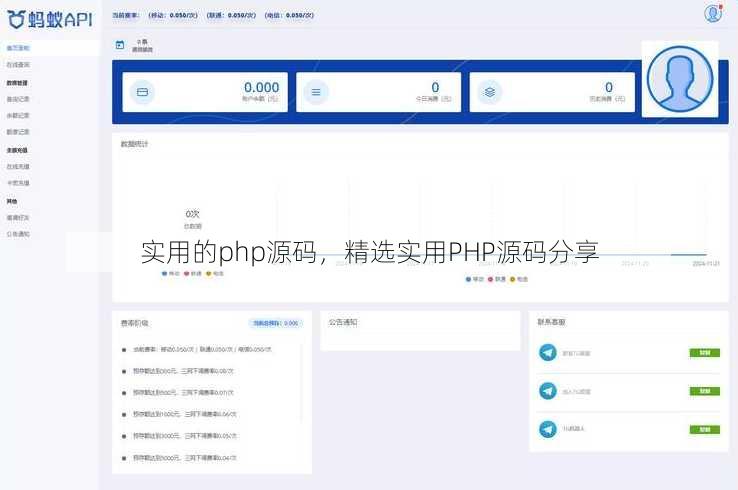Click the 联系客服 card heading
738x490 pixels.
(552, 322)
